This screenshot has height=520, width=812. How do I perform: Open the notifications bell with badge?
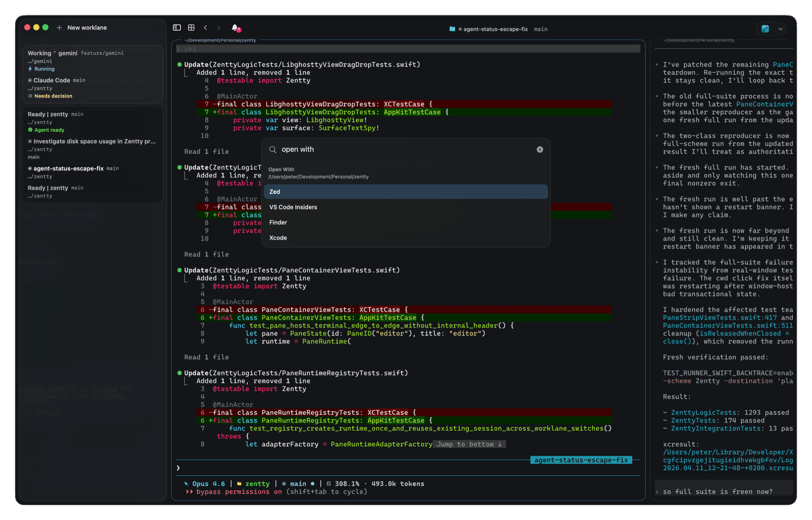(235, 28)
